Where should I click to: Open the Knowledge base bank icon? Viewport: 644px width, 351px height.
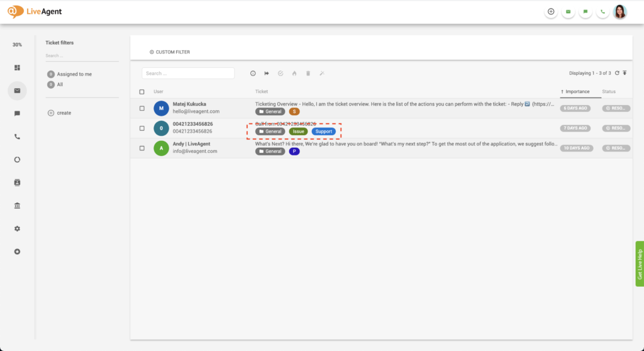pos(17,205)
